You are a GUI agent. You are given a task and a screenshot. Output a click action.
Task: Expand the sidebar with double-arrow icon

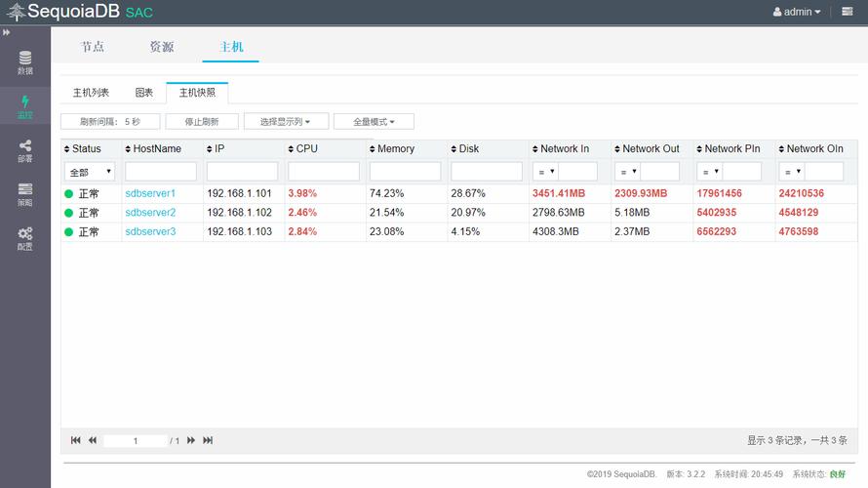coord(6,32)
